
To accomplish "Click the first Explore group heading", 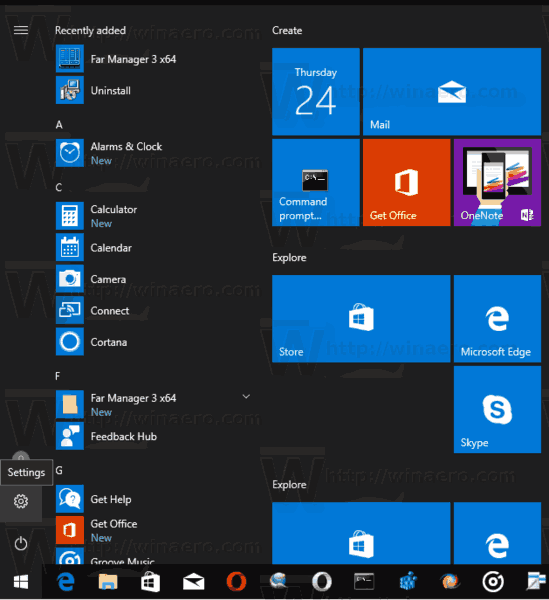I will tap(289, 258).
